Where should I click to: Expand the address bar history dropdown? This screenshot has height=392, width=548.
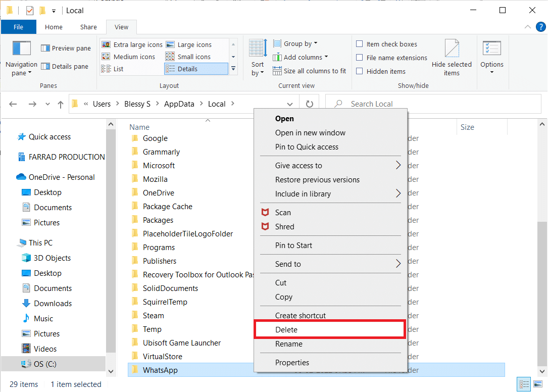[x=290, y=104]
